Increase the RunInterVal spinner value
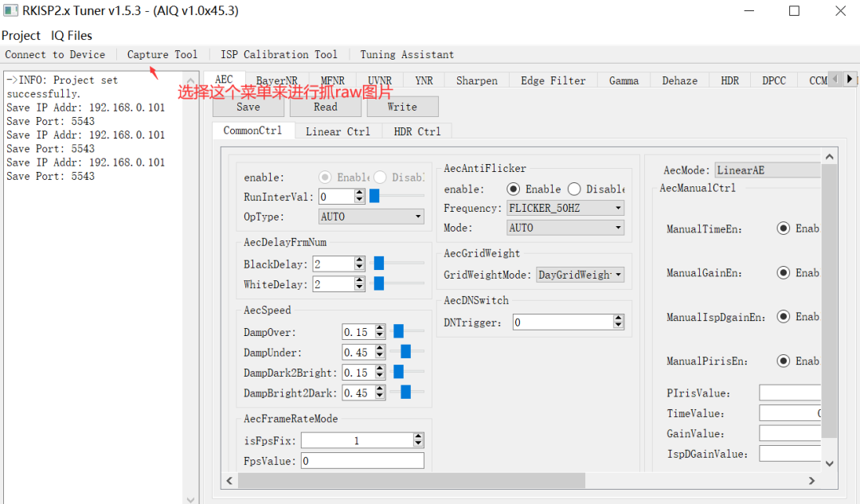This screenshot has height=504, width=860. [360, 193]
